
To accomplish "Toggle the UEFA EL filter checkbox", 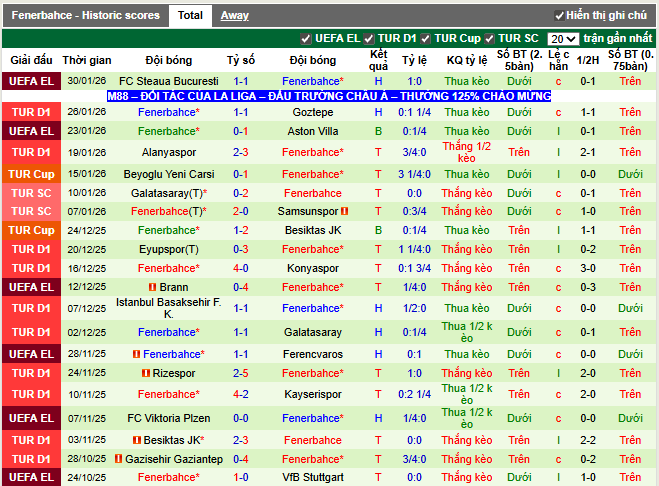I will coord(306,39).
